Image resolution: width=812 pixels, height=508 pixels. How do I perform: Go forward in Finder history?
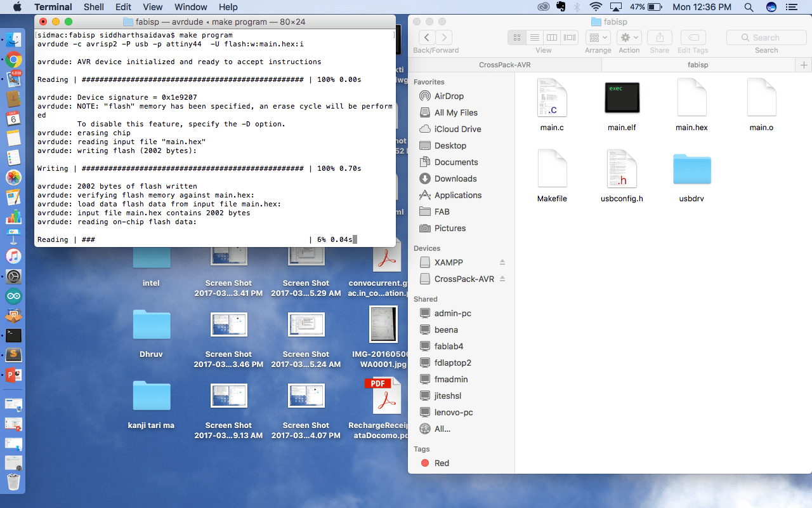click(x=444, y=37)
